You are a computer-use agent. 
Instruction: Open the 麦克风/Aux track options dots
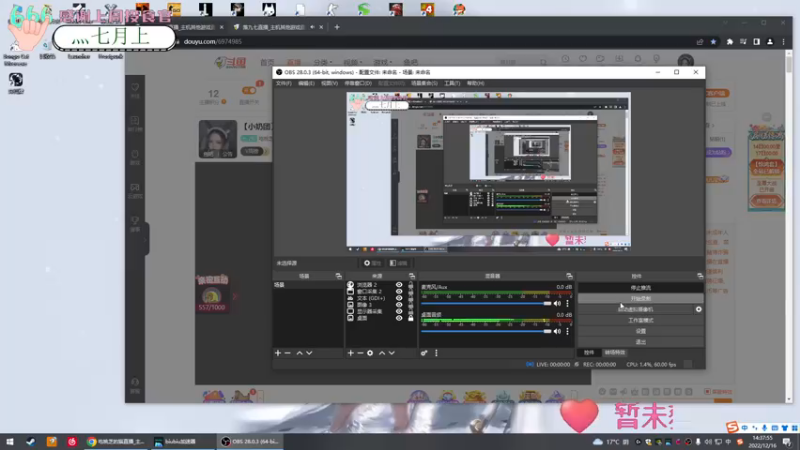pyautogui.click(x=567, y=304)
